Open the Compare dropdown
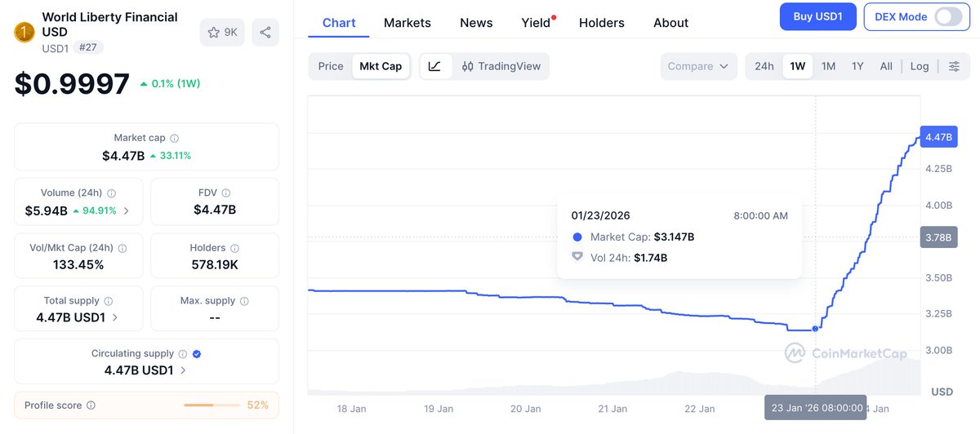This screenshot has width=980, height=434. click(698, 66)
